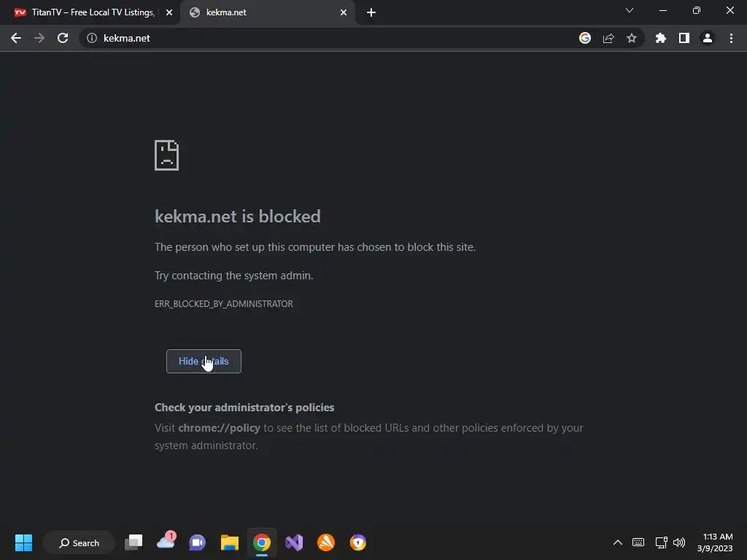Viewport: 747px width, 560px height.
Task: Reload the kekma.net page
Action: point(63,38)
